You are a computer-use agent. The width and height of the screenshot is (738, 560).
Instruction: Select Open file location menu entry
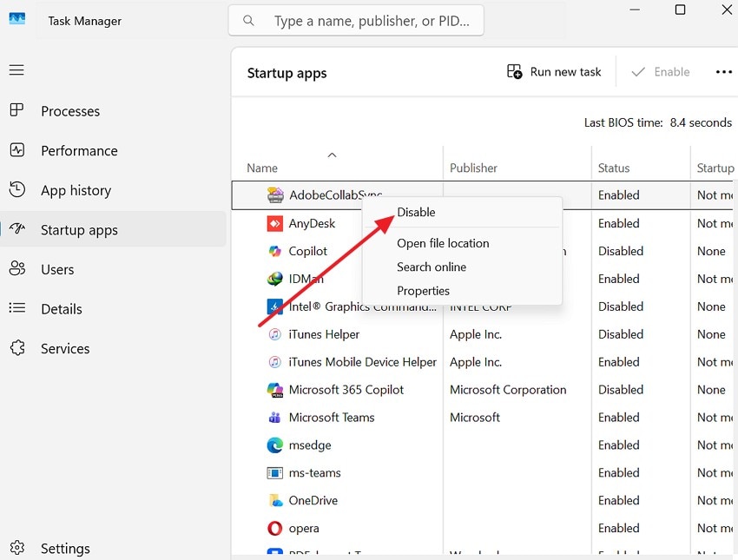click(x=443, y=243)
